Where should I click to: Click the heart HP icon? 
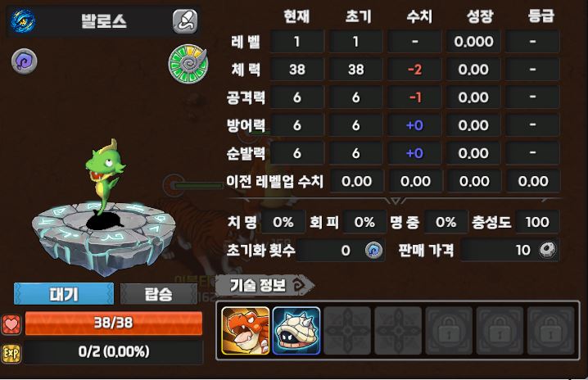11,324
